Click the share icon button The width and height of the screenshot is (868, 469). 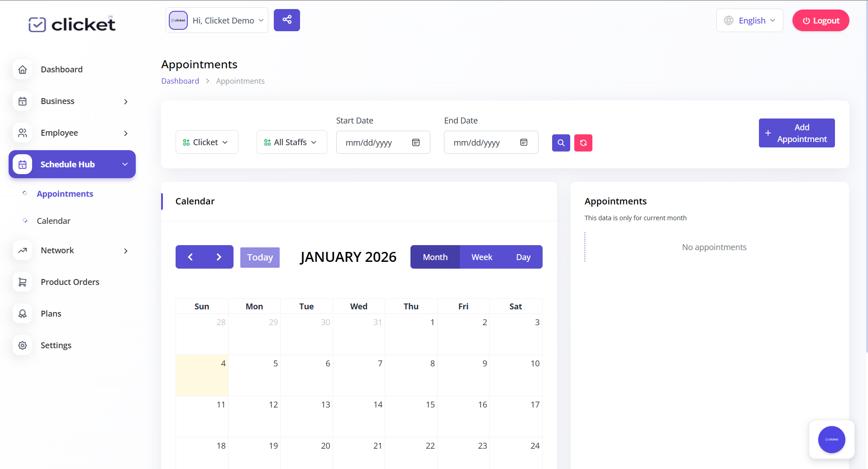tap(286, 20)
